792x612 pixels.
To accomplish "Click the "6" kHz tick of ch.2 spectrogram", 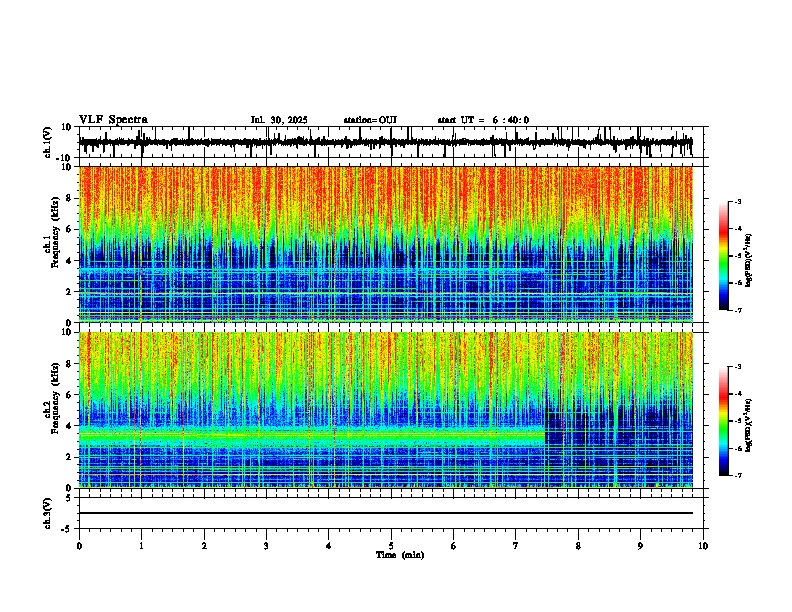I will [x=69, y=395].
